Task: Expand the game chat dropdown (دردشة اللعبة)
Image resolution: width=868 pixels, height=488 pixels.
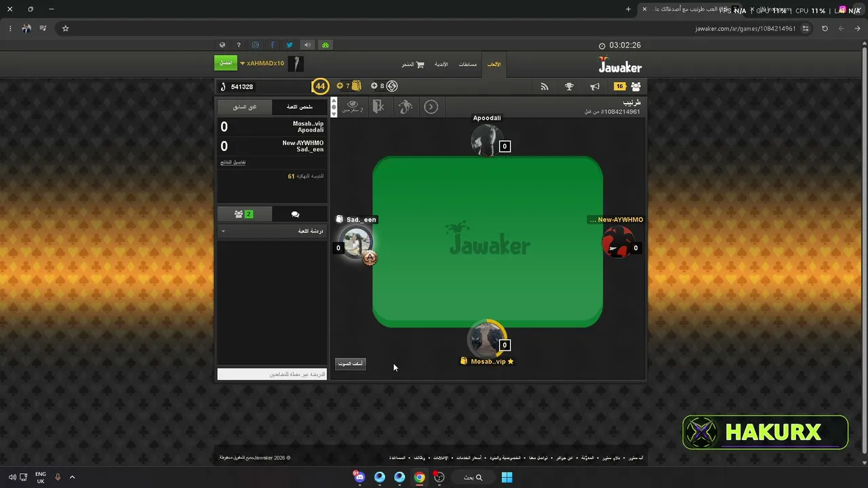Action: (272, 231)
